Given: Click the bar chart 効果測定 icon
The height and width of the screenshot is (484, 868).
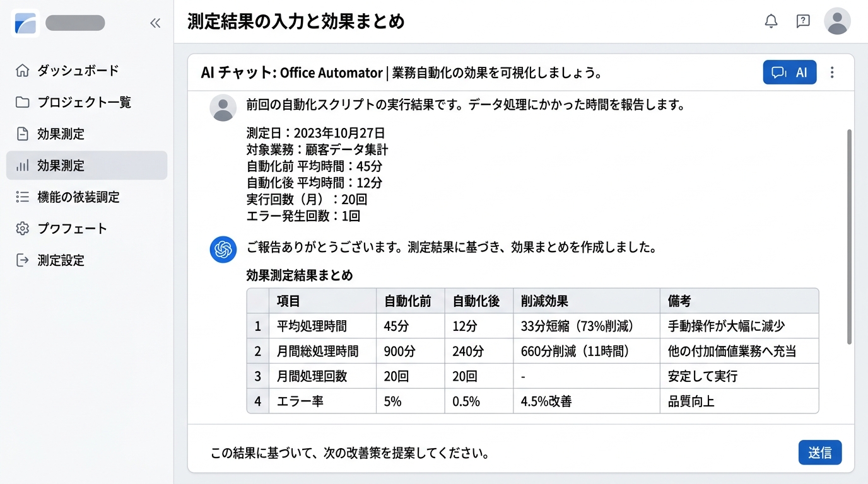Looking at the screenshot, I should pos(23,166).
